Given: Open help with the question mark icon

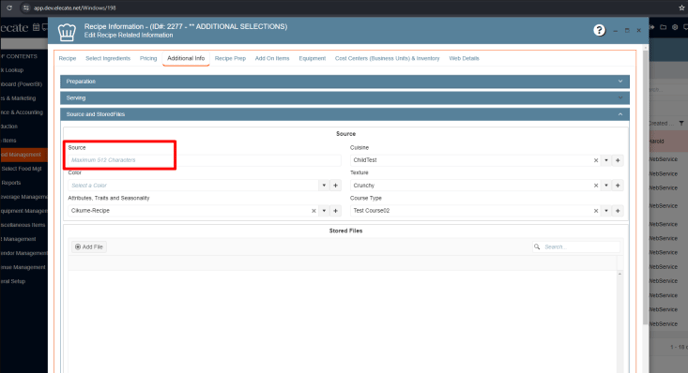Looking at the screenshot, I should click(599, 30).
